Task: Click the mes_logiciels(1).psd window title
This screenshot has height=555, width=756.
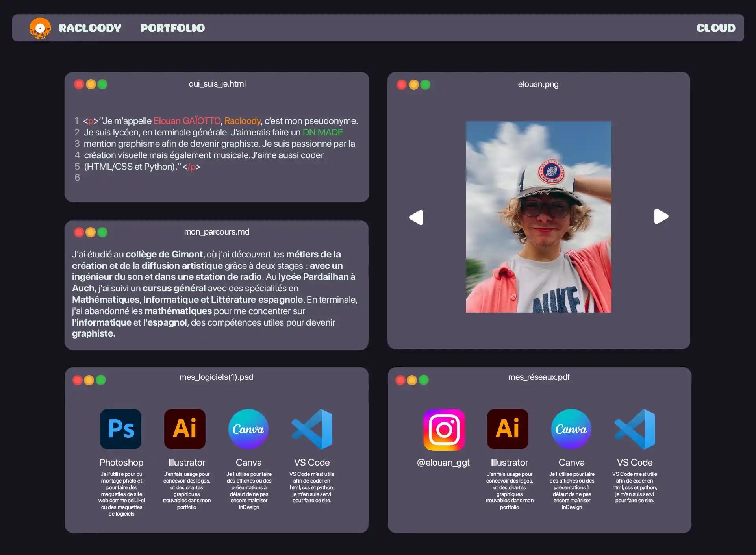Action: click(x=216, y=377)
